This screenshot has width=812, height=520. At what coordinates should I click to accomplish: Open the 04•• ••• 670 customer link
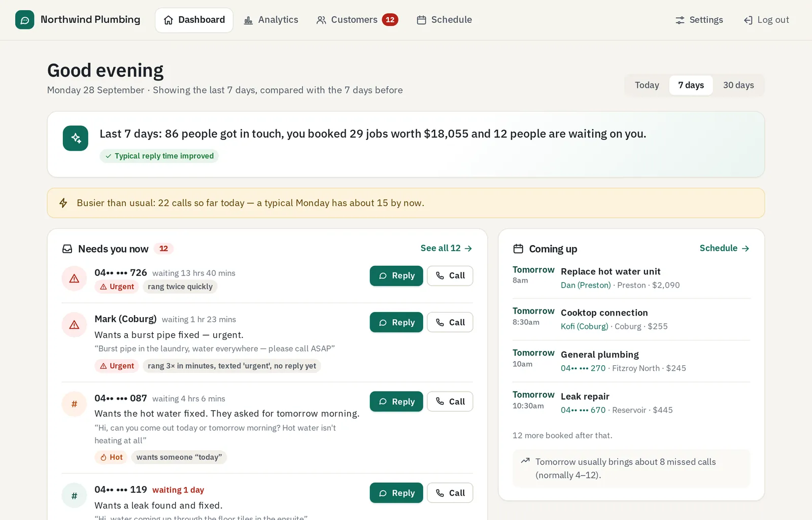(583, 410)
